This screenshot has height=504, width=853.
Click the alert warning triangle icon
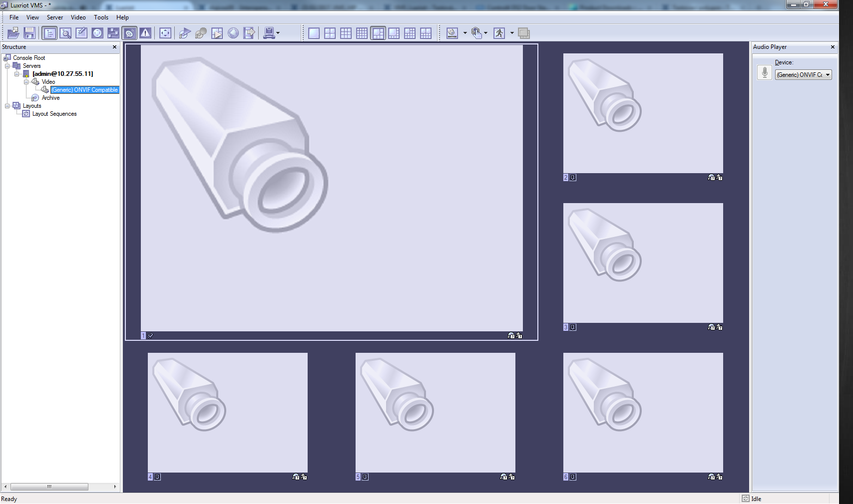pyautogui.click(x=145, y=33)
